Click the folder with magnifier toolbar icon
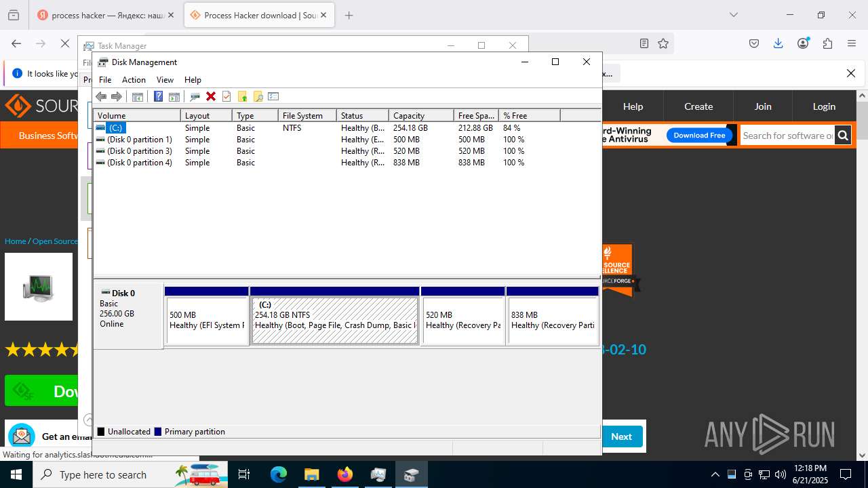868x488 pixels. pos(258,96)
